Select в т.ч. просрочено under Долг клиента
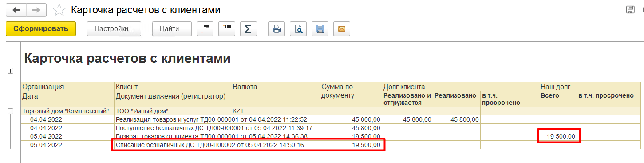Image resolution: width=644 pixels, height=163 pixels. point(510,99)
